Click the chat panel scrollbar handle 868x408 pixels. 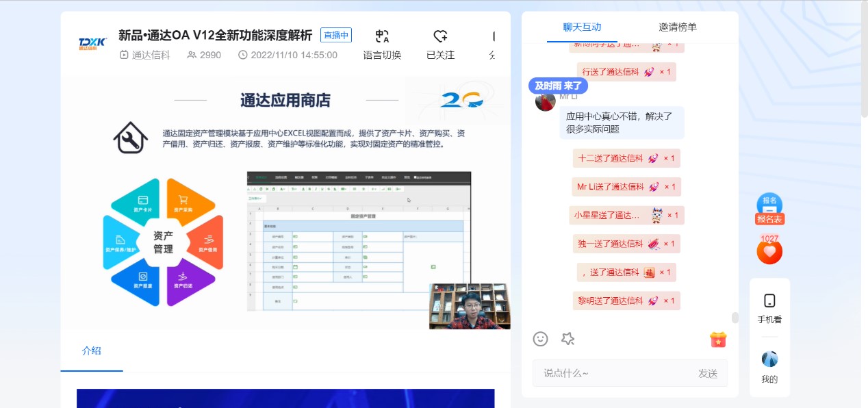(x=735, y=318)
